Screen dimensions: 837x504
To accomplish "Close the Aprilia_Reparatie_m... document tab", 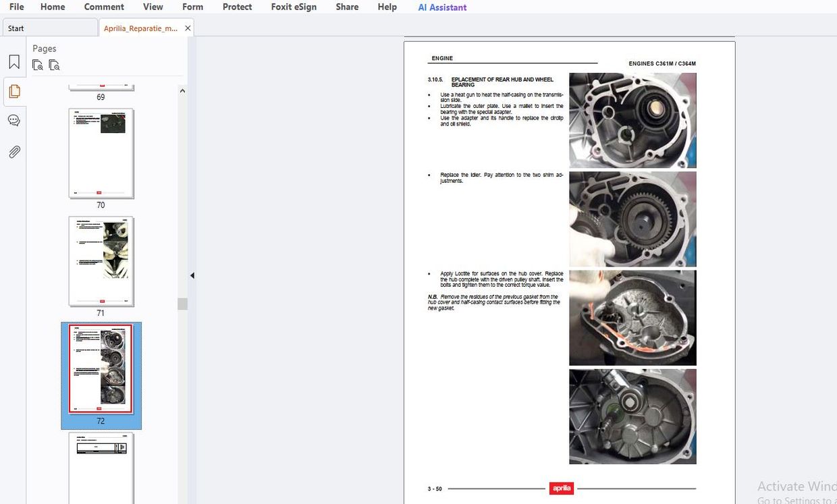I will point(188,28).
